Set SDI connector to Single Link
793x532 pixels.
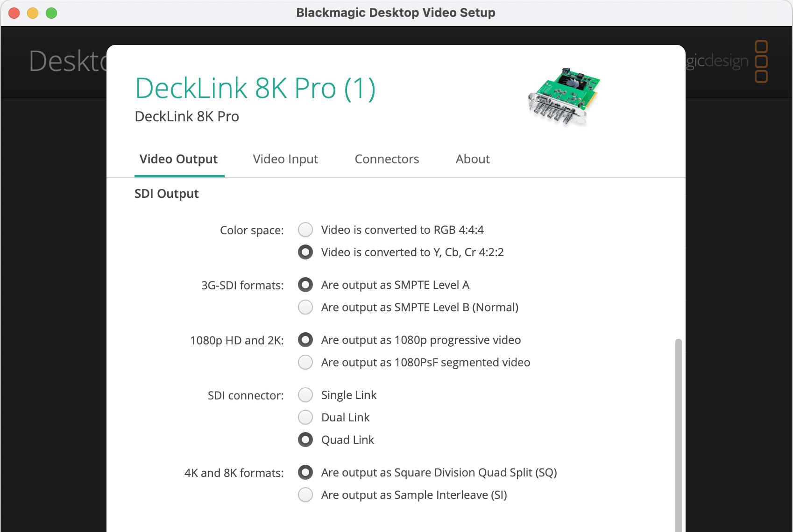[305, 395]
